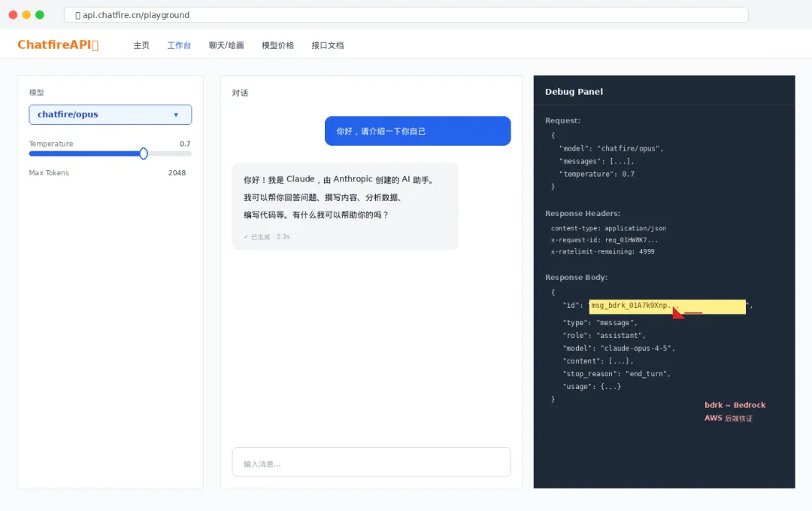
Task: Click the Temperature slider handle
Action: tap(144, 154)
